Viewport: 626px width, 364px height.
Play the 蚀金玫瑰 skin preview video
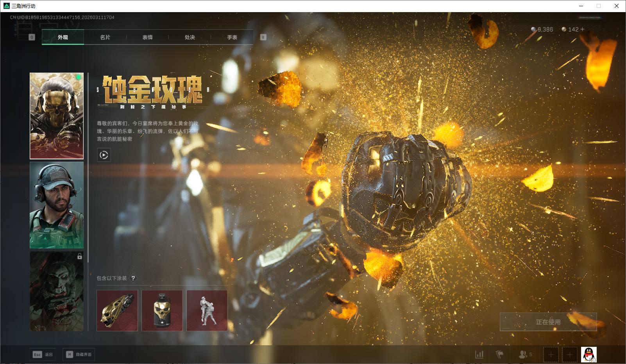point(104,155)
